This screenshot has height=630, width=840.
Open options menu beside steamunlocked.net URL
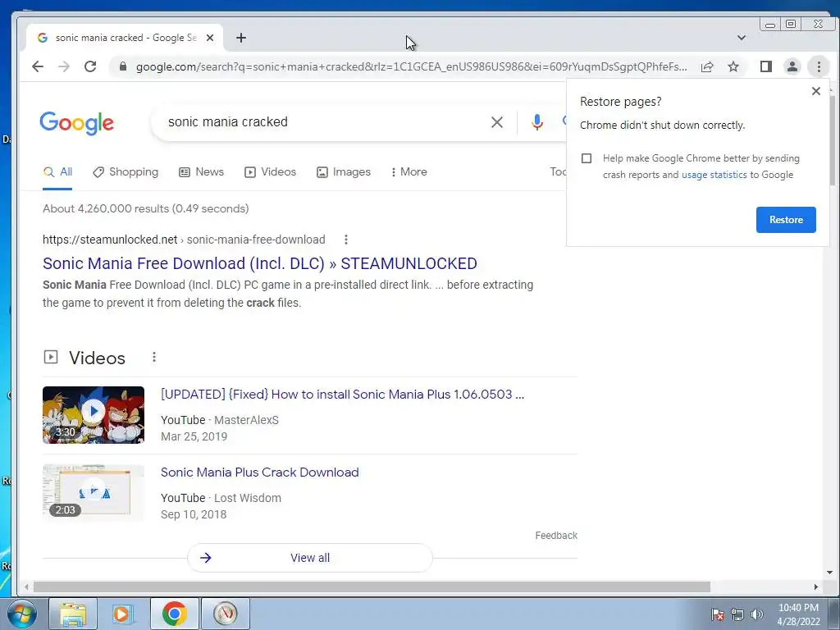tap(346, 240)
